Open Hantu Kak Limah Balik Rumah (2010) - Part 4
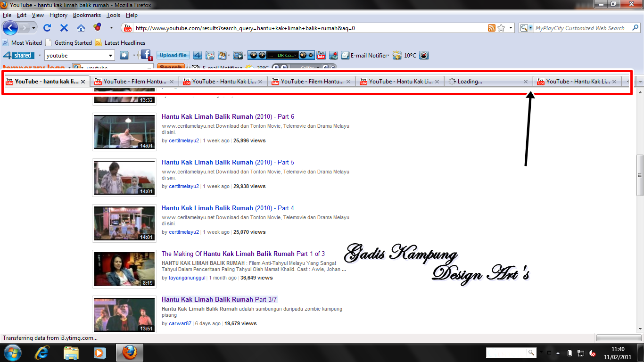The image size is (644, 362). [x=228, y=208]
